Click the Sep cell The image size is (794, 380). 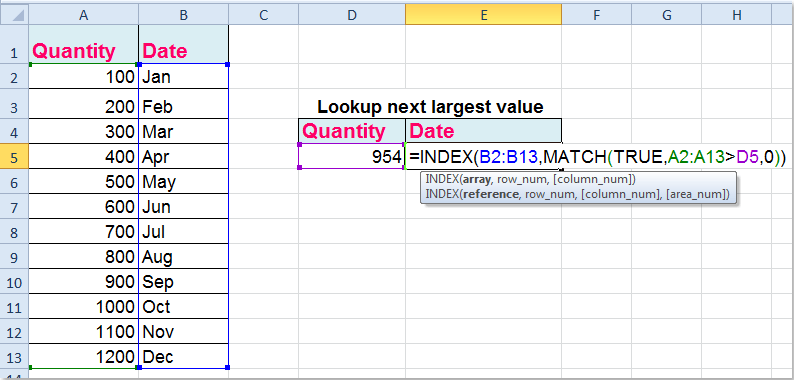(183, 282)
